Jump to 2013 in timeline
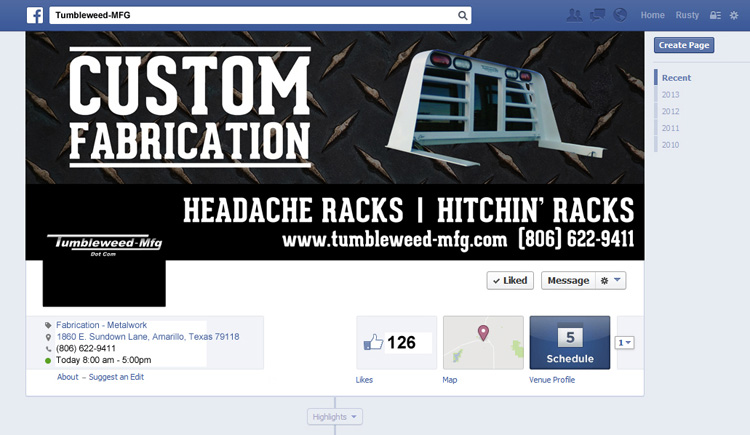The height and width of the screenshot is (435, 750). pyautogui.click(x=671, y=95)
